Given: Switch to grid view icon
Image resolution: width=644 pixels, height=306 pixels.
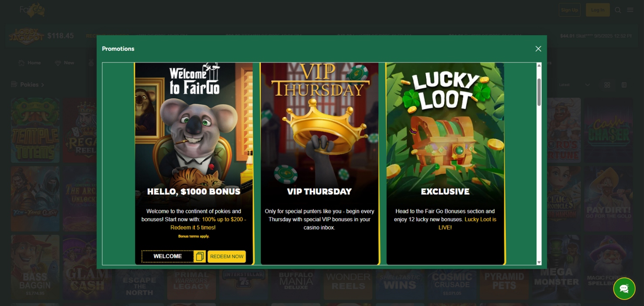Looking at the screenshot, I should [x=607, y=85].
